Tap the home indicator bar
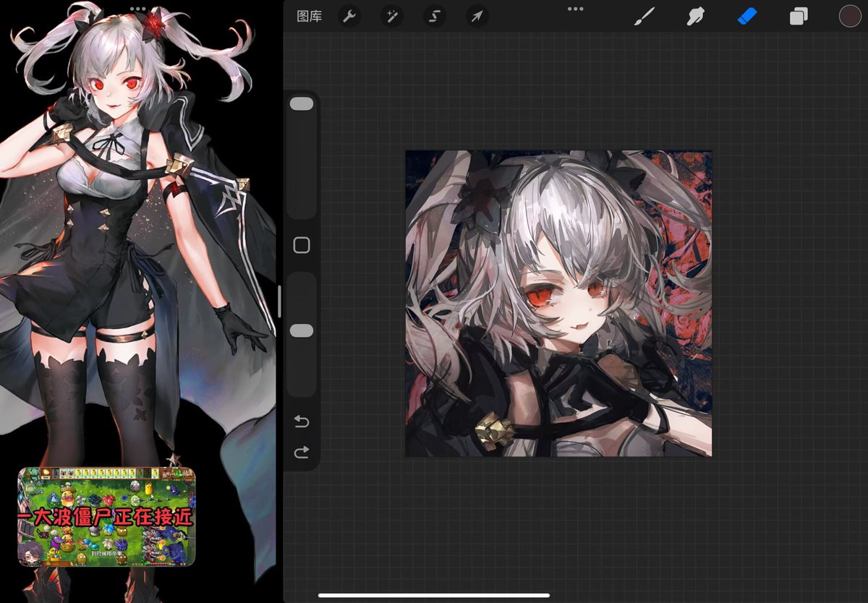Image resolution: width=868 pixels, height=603 pixels. [x=434, y=596]
